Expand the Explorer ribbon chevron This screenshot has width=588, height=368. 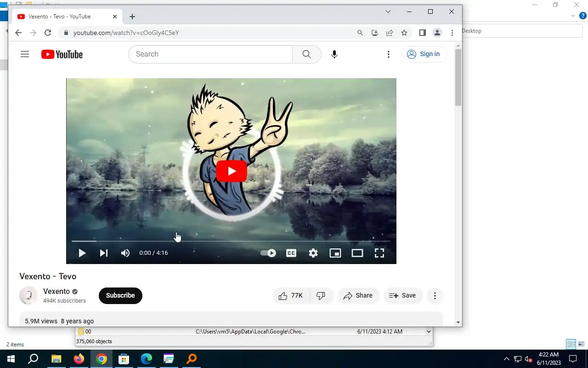[x=573, y=16]
